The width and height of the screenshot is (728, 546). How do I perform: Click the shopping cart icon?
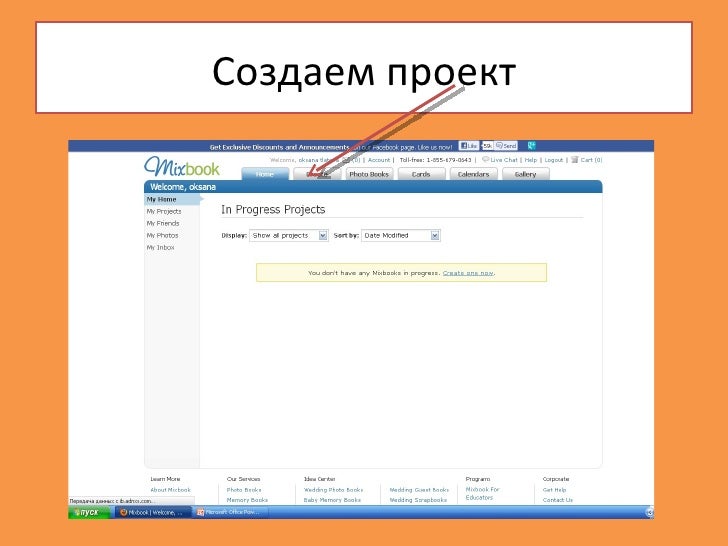575,159
